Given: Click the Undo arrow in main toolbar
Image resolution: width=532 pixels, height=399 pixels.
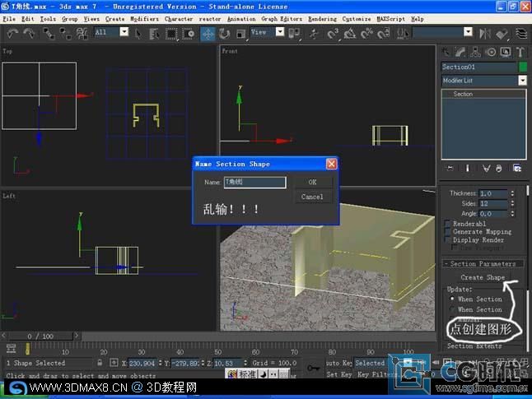Looking at the screenshot, I should pos(13,33).
